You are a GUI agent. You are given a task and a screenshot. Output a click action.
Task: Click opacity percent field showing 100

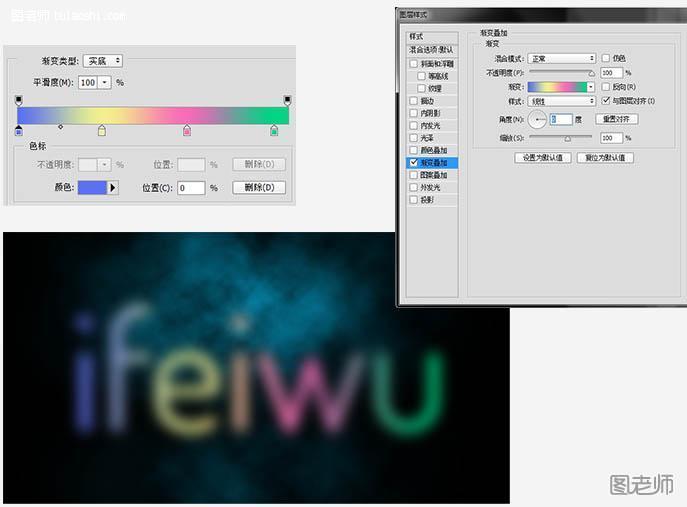(611, 73)
